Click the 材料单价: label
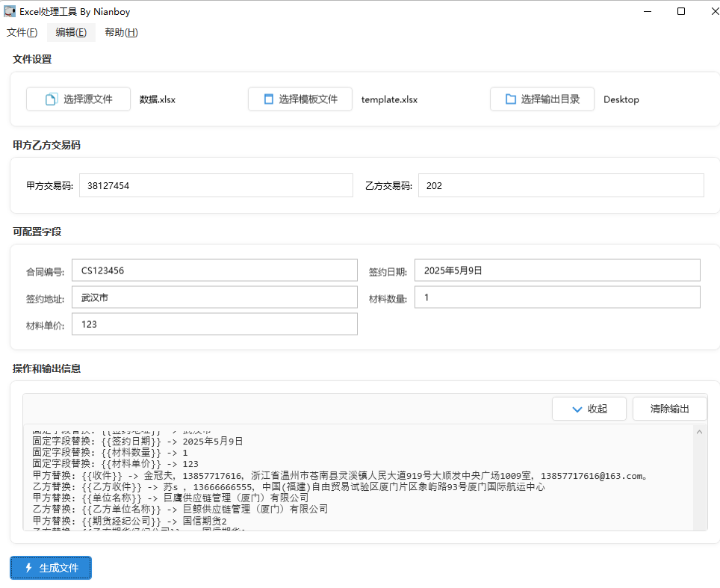 tap(45, 326)
